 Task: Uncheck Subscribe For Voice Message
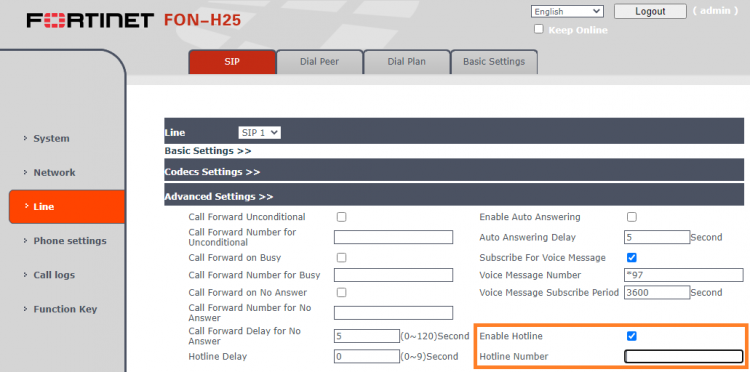coord(632,258)
